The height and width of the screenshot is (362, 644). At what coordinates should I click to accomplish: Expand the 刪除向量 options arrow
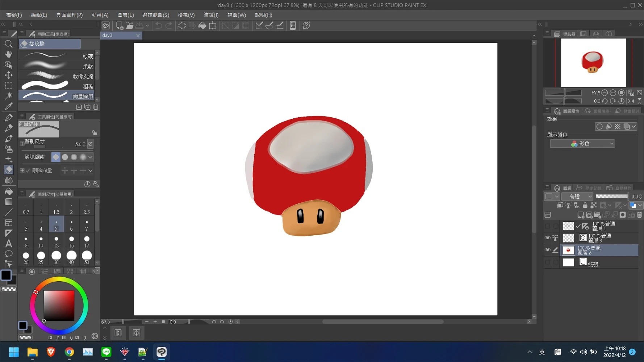[x=91, y=171]
